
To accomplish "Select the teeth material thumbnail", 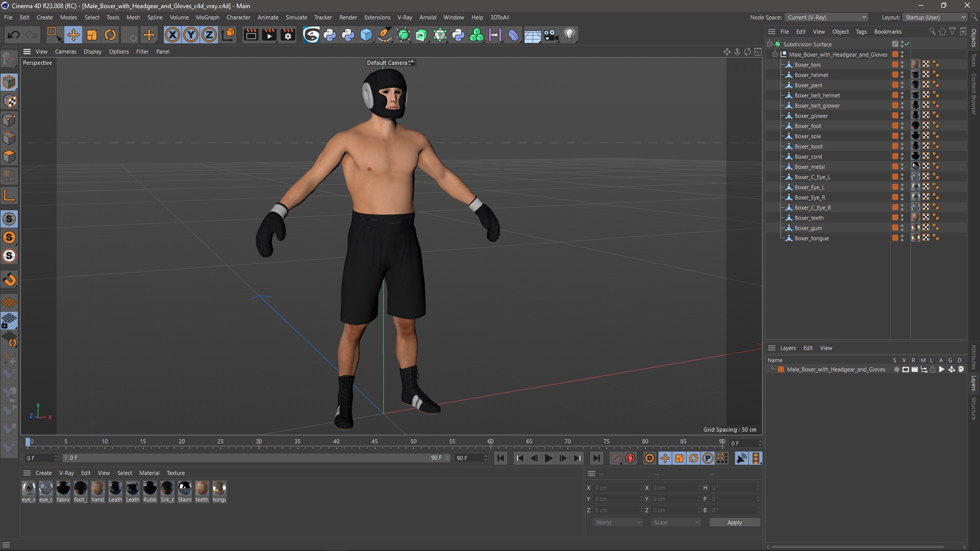I will pyautogui.click(x=202, y=489).
